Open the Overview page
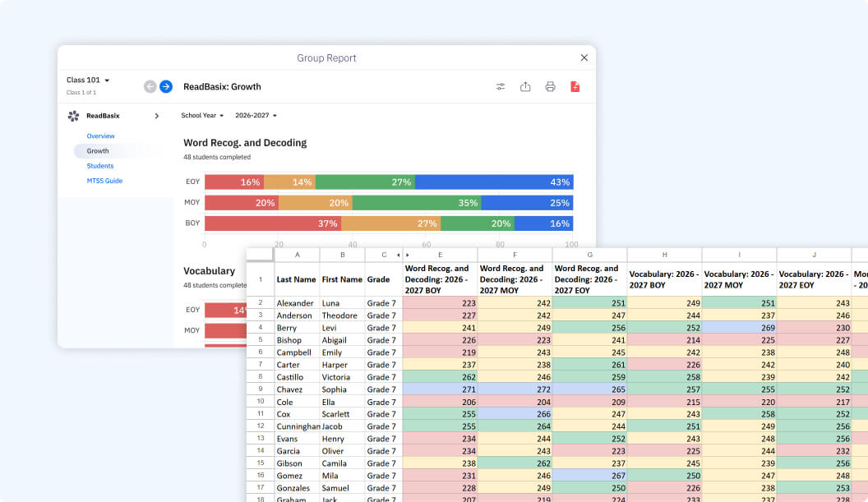 [101, 136]
